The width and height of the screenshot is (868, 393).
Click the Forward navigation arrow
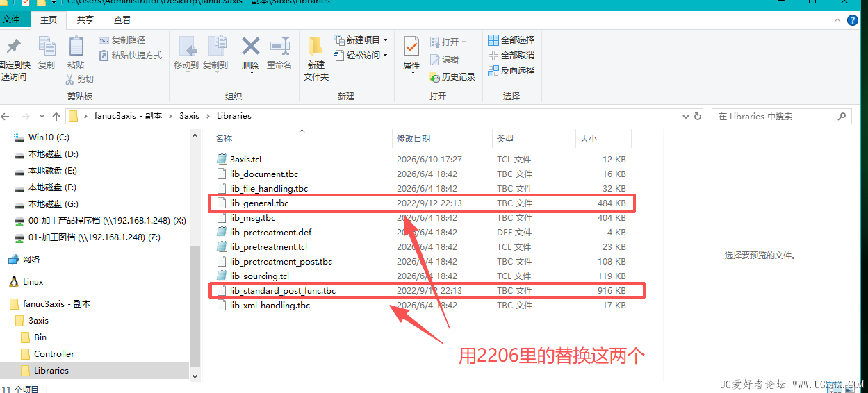click(25, 117)
